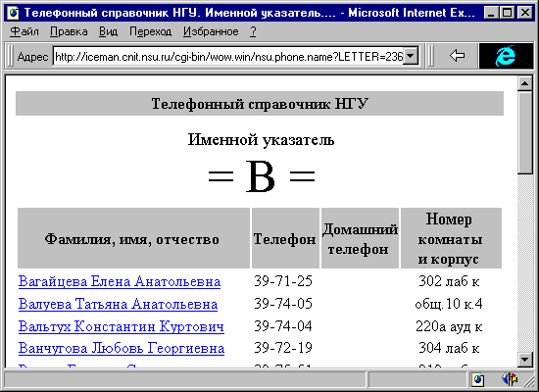Click the vertical scrollbar down arrow
539x392 pixels.
[525, 360]
